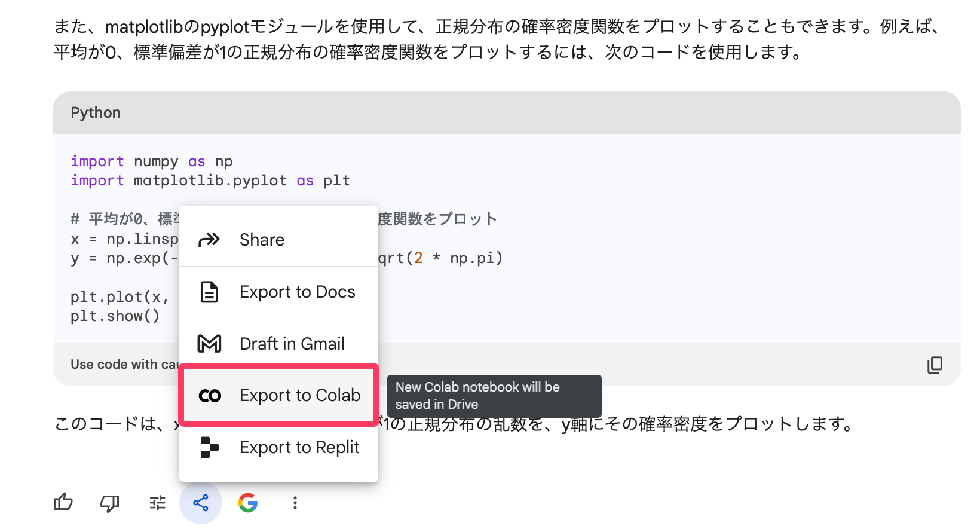Click the Use code with caution text
The image size is (980, 532).
[x=124, y=365]
